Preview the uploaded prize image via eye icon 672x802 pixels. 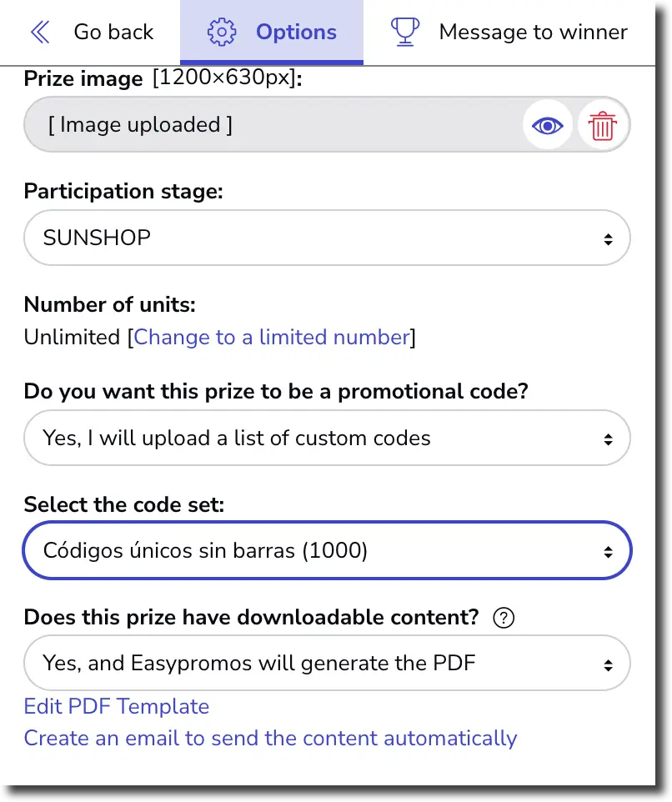[547, 125]
